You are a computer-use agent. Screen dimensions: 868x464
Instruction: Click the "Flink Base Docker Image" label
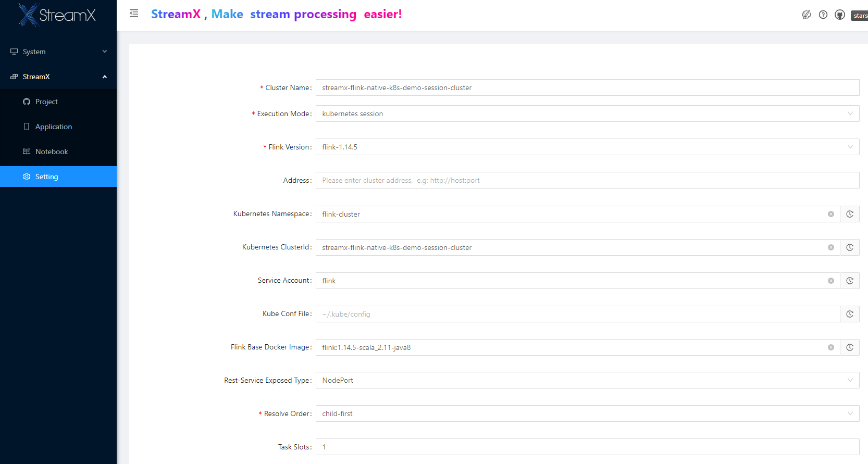pyautogui.click(x=270, y=347)
